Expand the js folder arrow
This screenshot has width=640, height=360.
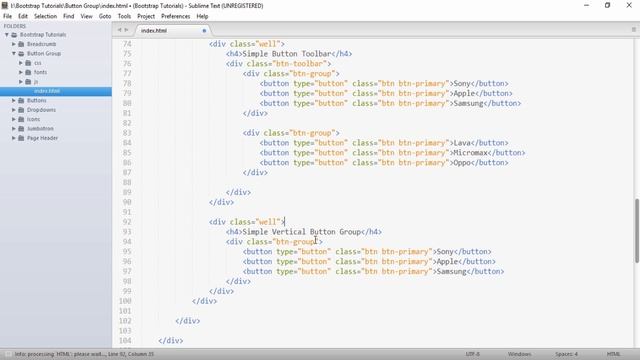point(20,82)
